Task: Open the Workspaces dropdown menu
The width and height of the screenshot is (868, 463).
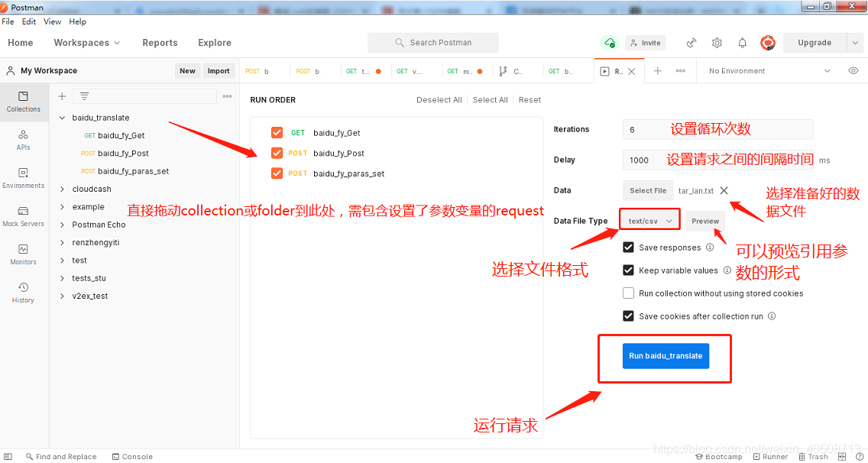Action: tap(87, 43)
